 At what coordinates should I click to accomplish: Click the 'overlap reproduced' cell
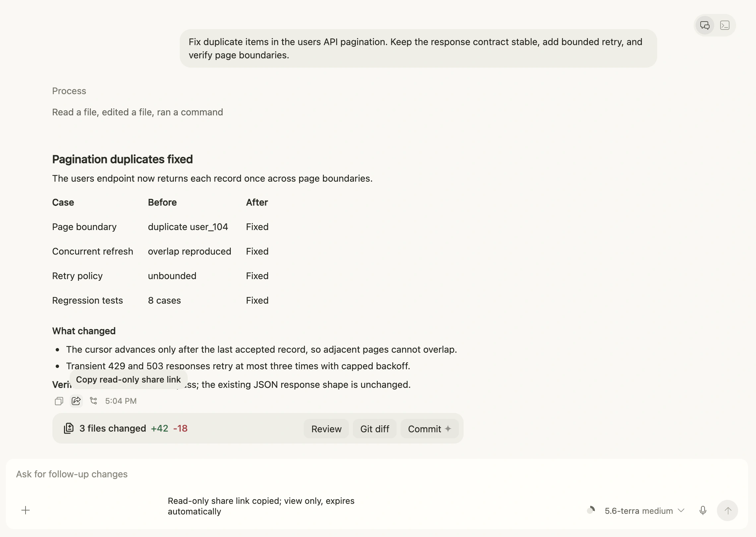pos(189,252)
